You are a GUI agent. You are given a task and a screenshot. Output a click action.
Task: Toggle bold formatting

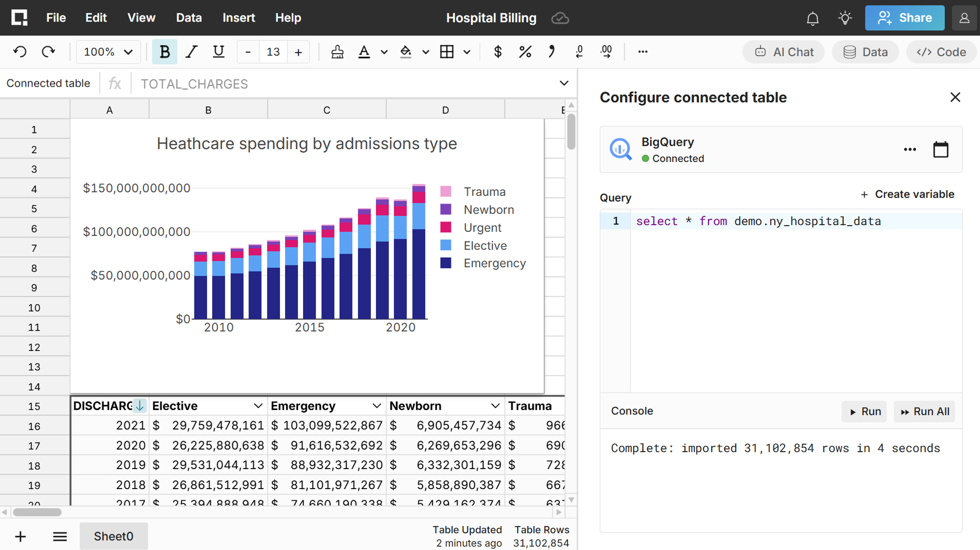tap(164, 51)
